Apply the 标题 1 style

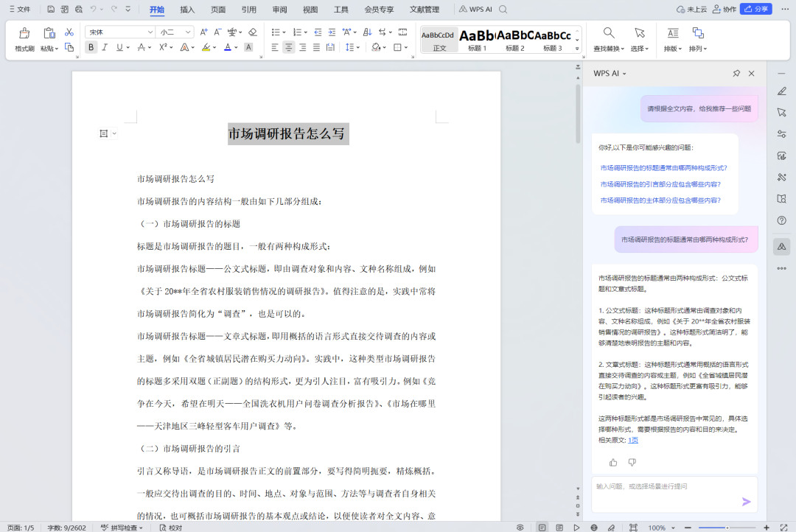pyautogui.click(x=477, y=39)
